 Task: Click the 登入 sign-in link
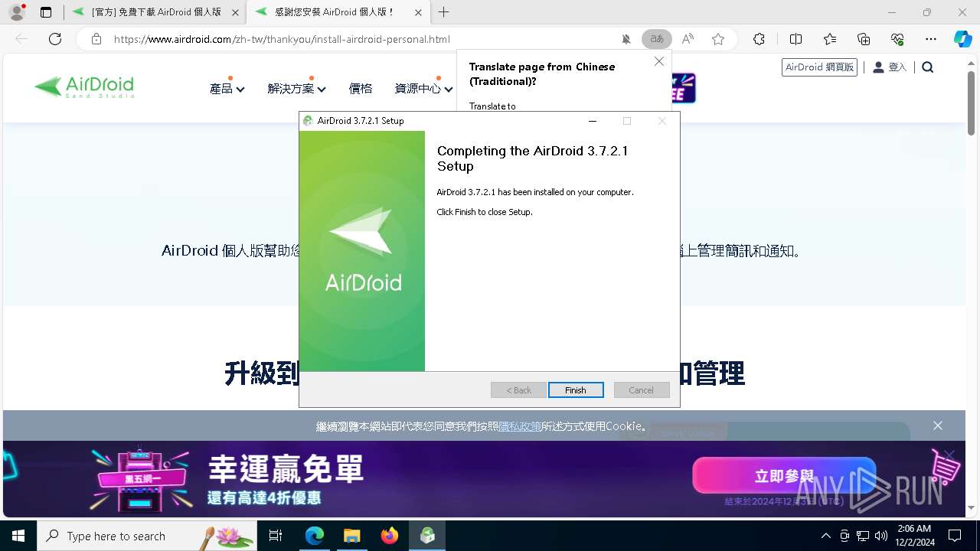(890, 67)
